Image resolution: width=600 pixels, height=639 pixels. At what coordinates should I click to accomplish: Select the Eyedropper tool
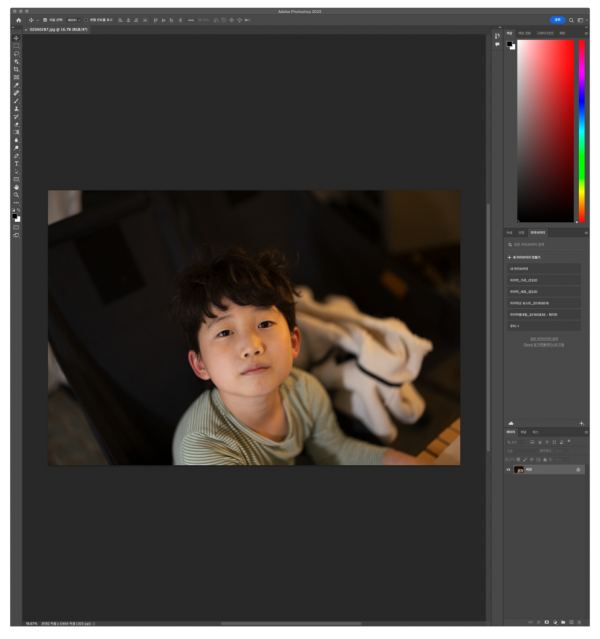(16, 85)
